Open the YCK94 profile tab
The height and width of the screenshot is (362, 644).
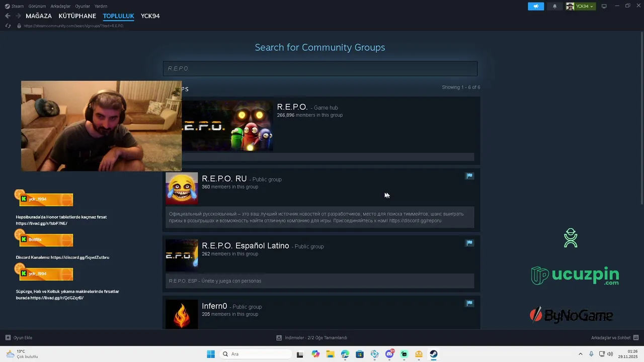click(150, 16)
